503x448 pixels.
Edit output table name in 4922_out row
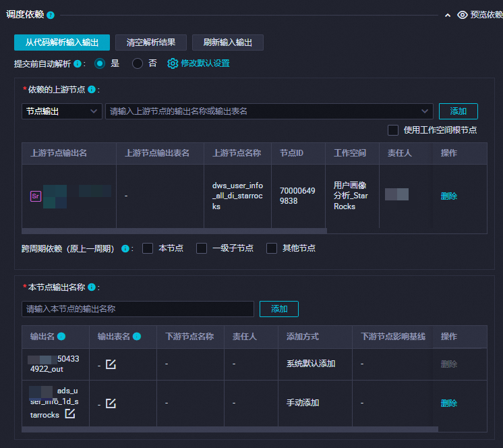click(x=111, y=364)
